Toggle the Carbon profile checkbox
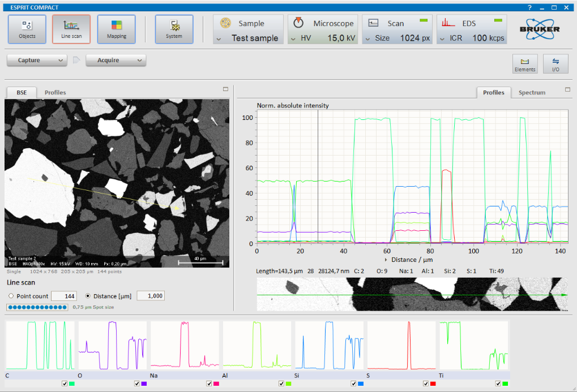The width and height of the screenshot is (577, 392). tap(65, 384)
